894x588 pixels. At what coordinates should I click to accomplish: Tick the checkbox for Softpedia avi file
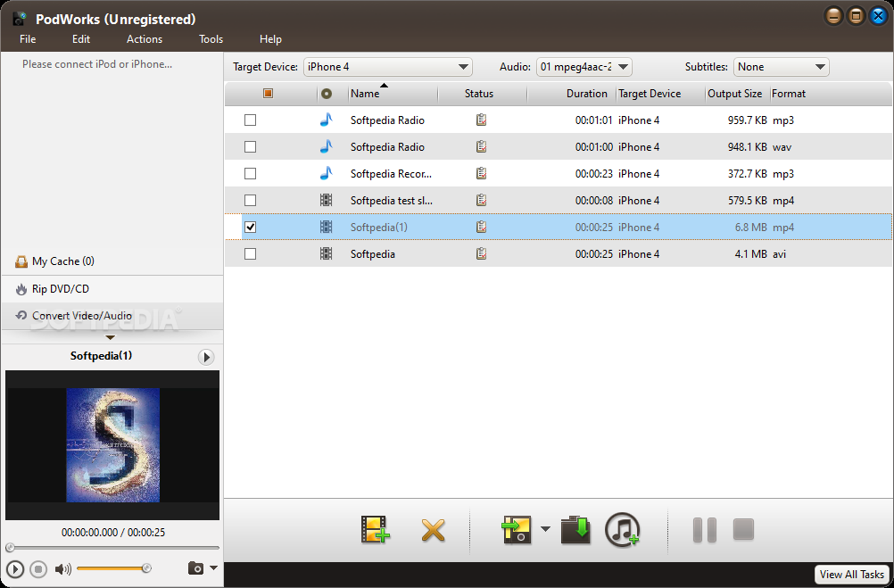[x=251, y=254]
